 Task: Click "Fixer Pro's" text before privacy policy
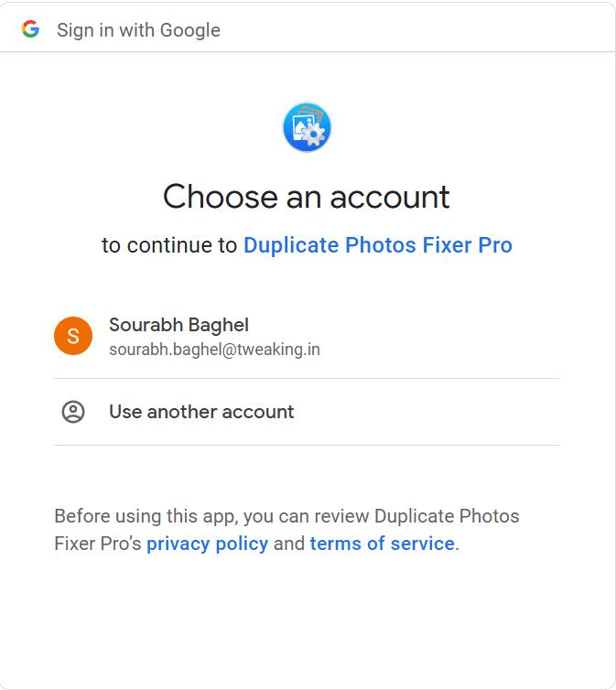pos(98,544)
